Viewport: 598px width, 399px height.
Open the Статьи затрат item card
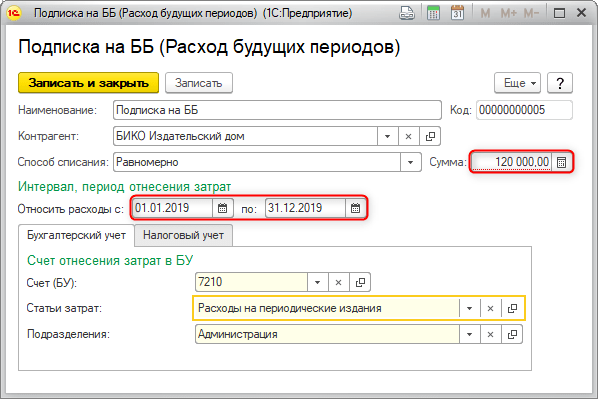point(512,308)
